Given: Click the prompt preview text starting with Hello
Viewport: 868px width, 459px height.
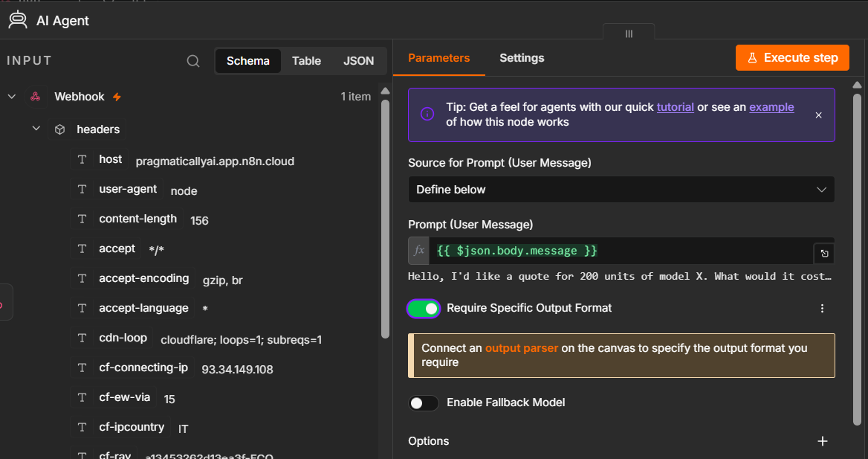Looking at the screenshot, I should [x=620, y=276].
